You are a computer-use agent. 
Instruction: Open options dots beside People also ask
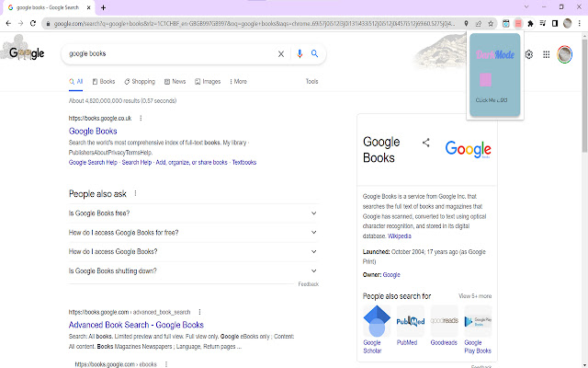[x=135, y=193]
